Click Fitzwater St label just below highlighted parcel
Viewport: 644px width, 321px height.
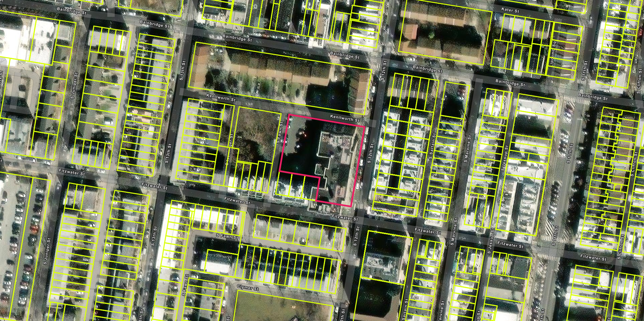(x=345, y=218)
